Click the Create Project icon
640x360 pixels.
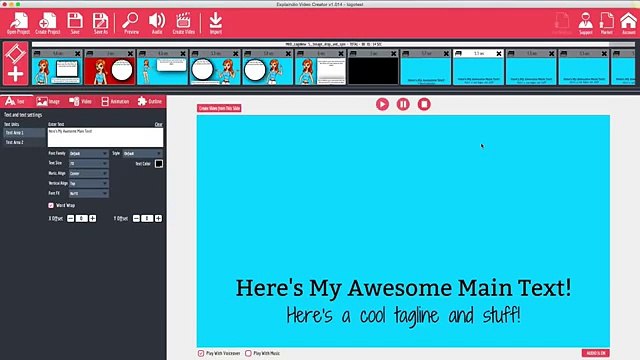point(47,23)
